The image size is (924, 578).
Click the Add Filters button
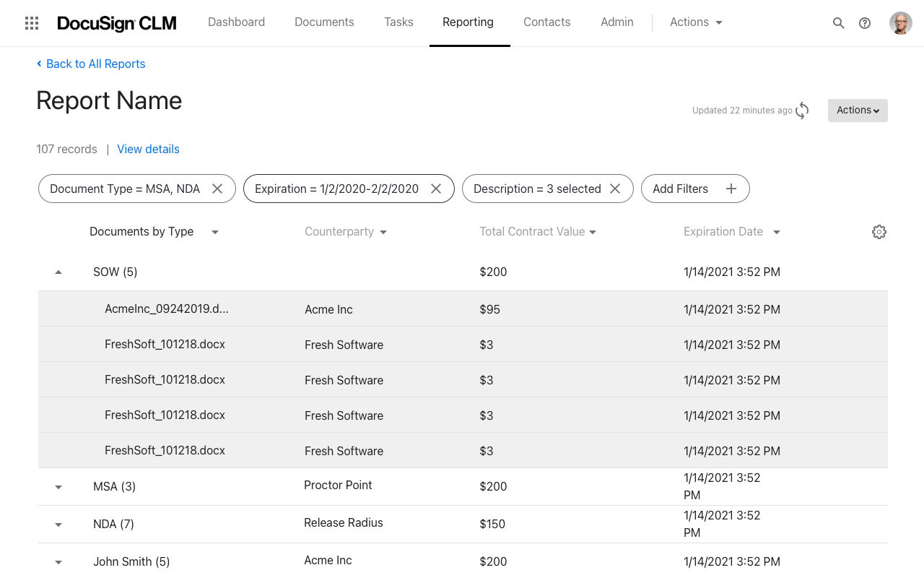(695, 189)
